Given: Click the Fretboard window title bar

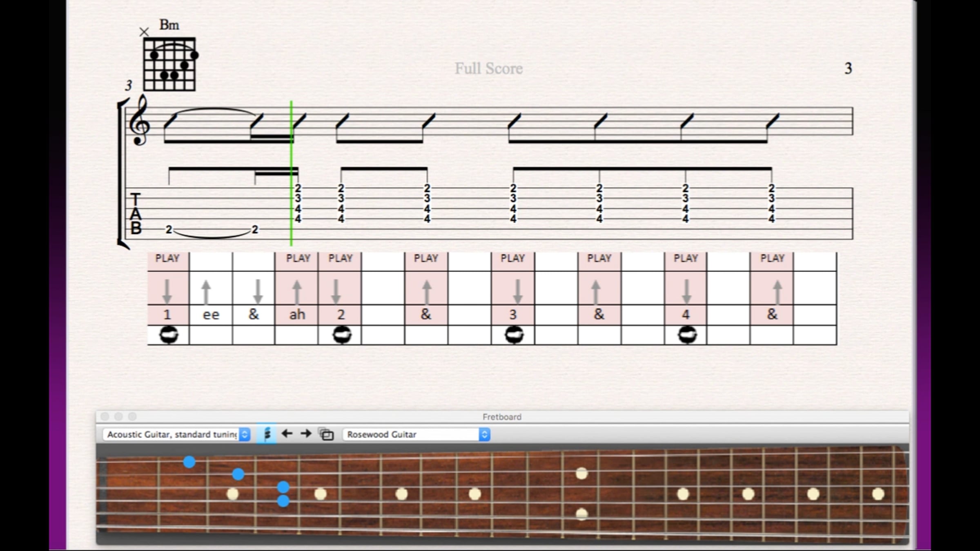Looking at the screenshot, I should [502, 417].
